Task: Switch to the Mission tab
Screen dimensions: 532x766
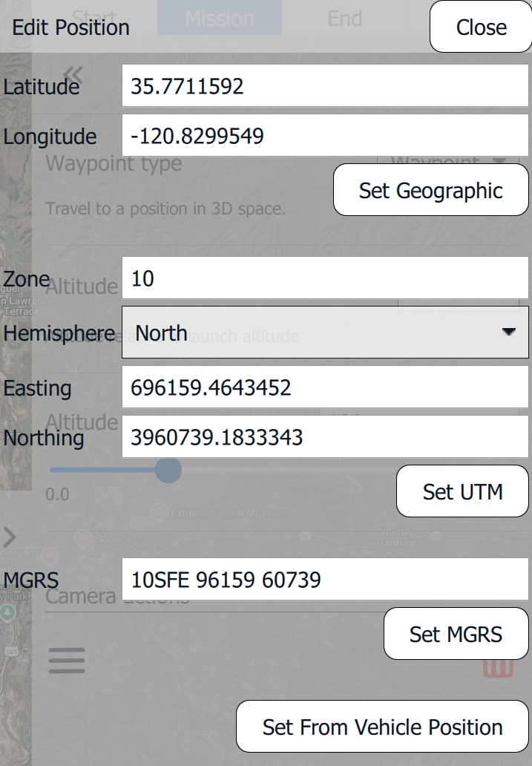Action: click(x=219, y=18)
